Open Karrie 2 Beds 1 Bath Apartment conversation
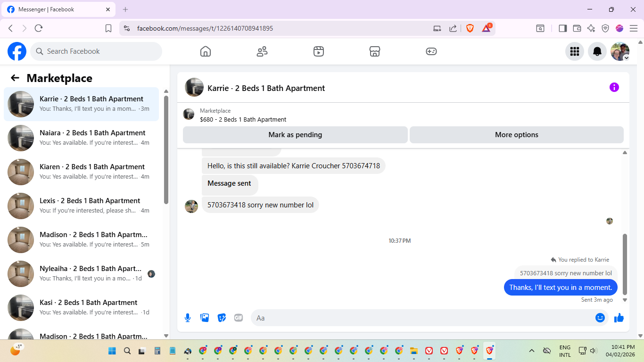 point(81,104)
